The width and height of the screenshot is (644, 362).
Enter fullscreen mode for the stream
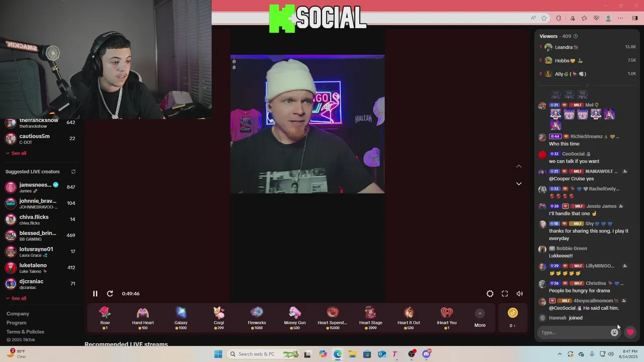coord(505,294)
